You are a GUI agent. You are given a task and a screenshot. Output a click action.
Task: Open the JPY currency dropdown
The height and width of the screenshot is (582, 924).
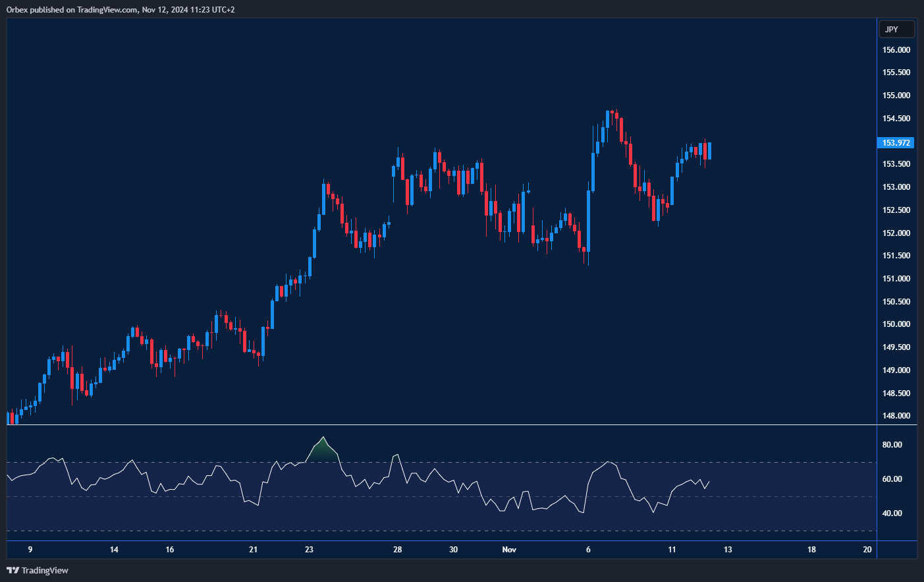pyautogui.click(x=896, y=29)
